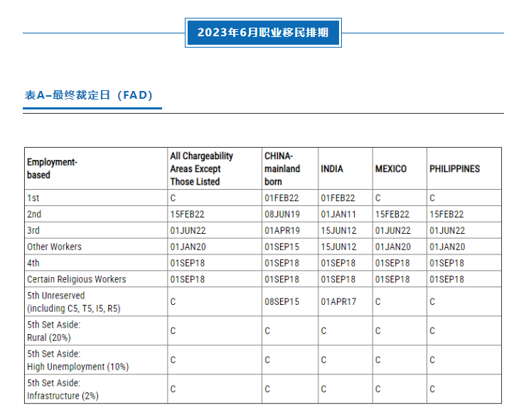This screenshot has height=420, width=526.
Task: Click 01SEP18 in Religious Workers All Chargeability column
Action: (187, 279)
